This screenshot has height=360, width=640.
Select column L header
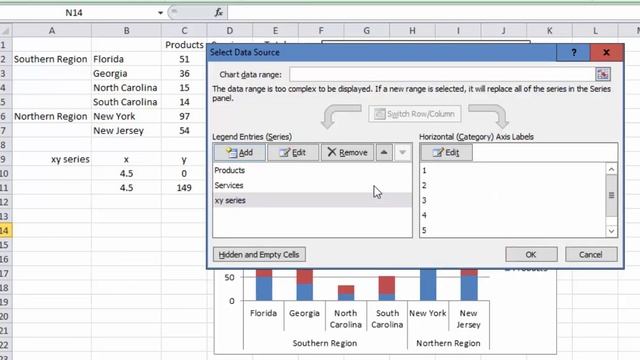coord(595,31)
